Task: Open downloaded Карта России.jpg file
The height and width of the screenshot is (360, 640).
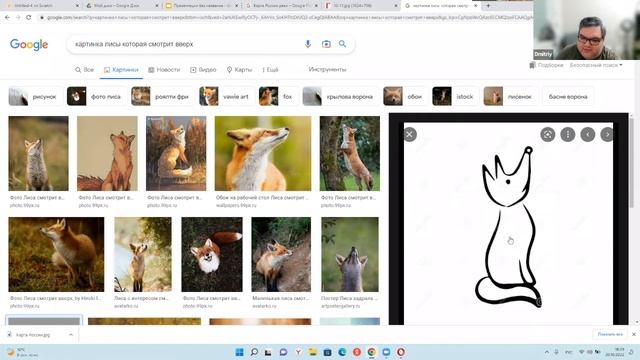Action: click(33, 335)
